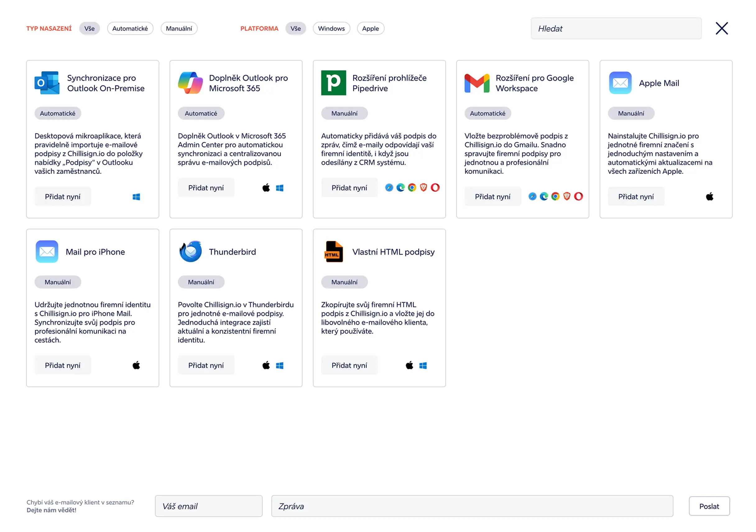Filter platform by Apple
Image resolution: width=756 pixels, height=532 pixels.
371,28
